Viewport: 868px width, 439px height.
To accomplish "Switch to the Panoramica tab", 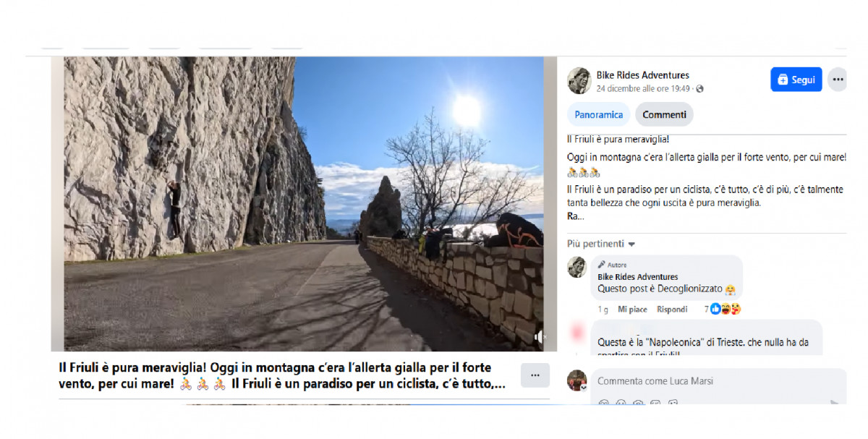I will tap(599, 114).
